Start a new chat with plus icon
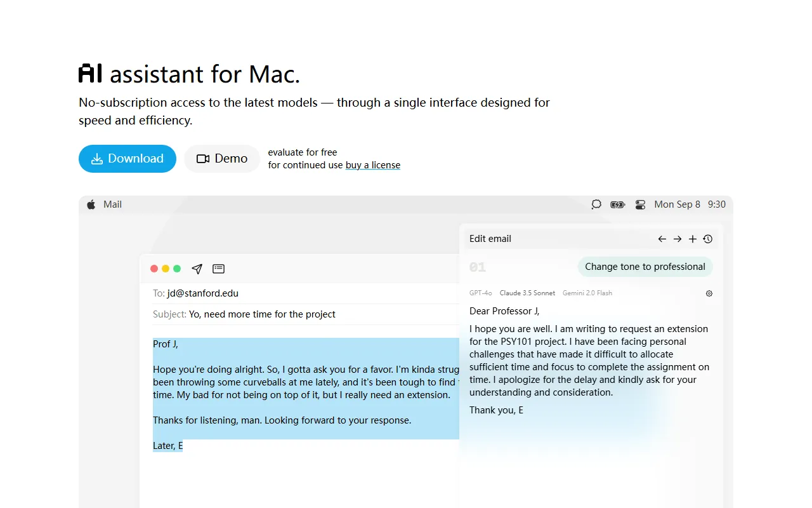Screen dimensions: 812x508 point(693,239)
